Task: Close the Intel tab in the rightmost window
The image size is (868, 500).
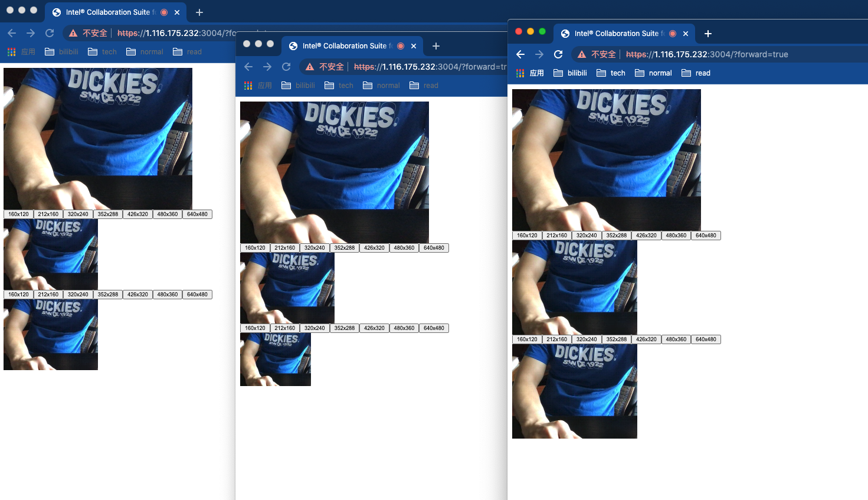Action: (x=686, y=34)
